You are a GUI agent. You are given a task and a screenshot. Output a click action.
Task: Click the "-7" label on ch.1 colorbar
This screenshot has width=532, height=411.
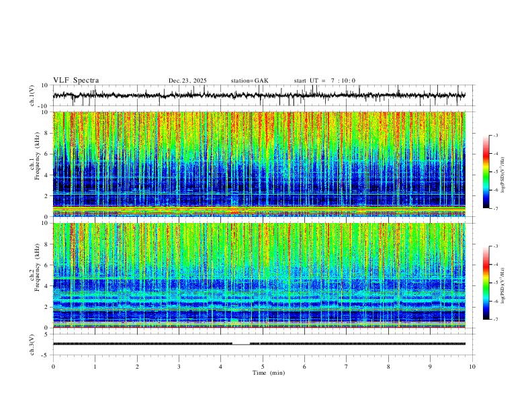pos(495,209)
